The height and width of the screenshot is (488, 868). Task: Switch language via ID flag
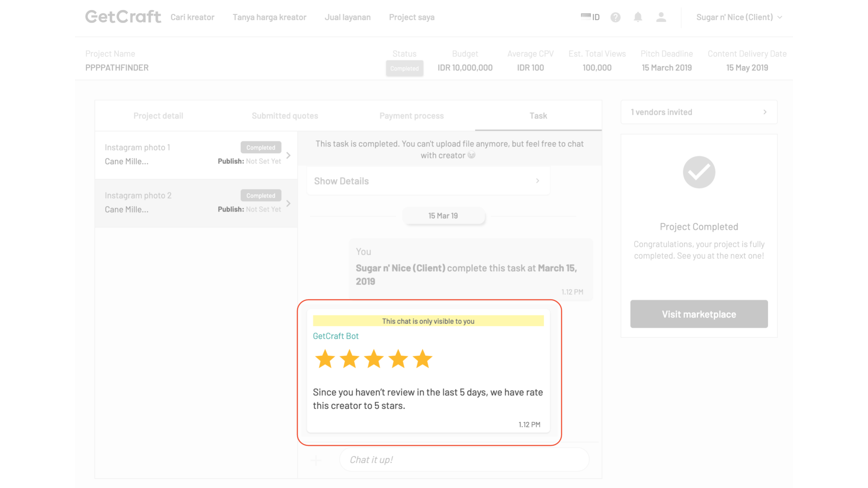[x=590, y=17]
